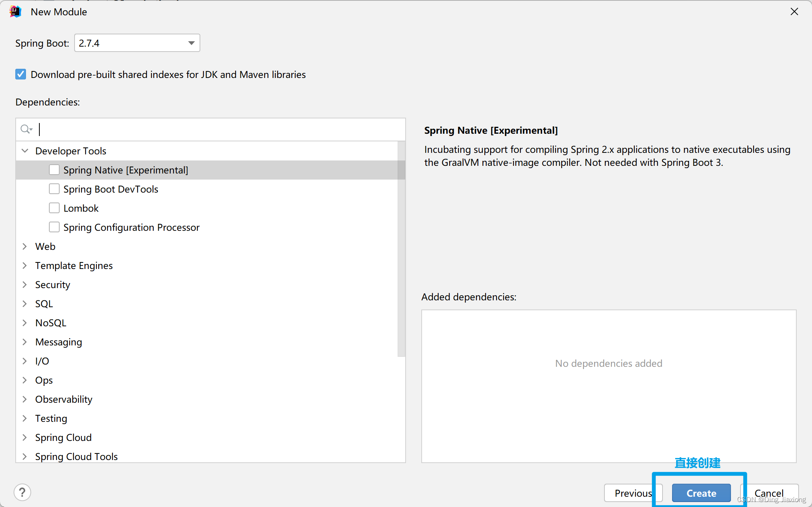The height and width of the screenshot is (507, 812).
Task: Collapse the Developer Tools category
Action: (x=25, y=151)
